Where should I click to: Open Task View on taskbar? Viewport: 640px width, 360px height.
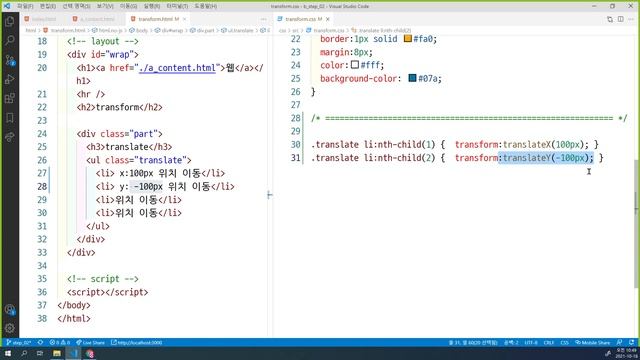40,353
